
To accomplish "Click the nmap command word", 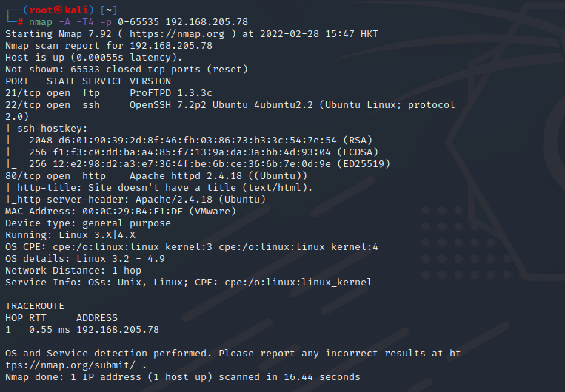I will click(x=41, y=22).
